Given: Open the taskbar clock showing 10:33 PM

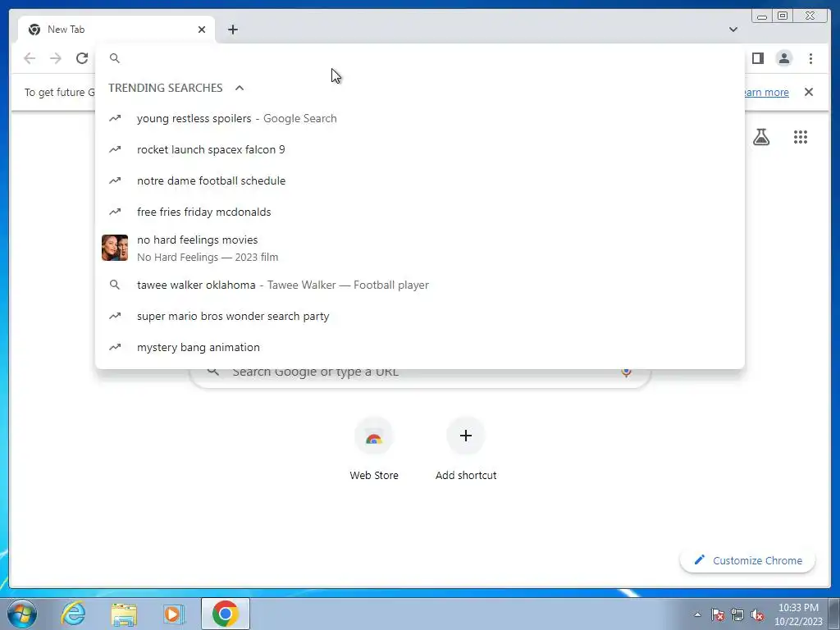Looking at the screenshot, I should (798, 614).
